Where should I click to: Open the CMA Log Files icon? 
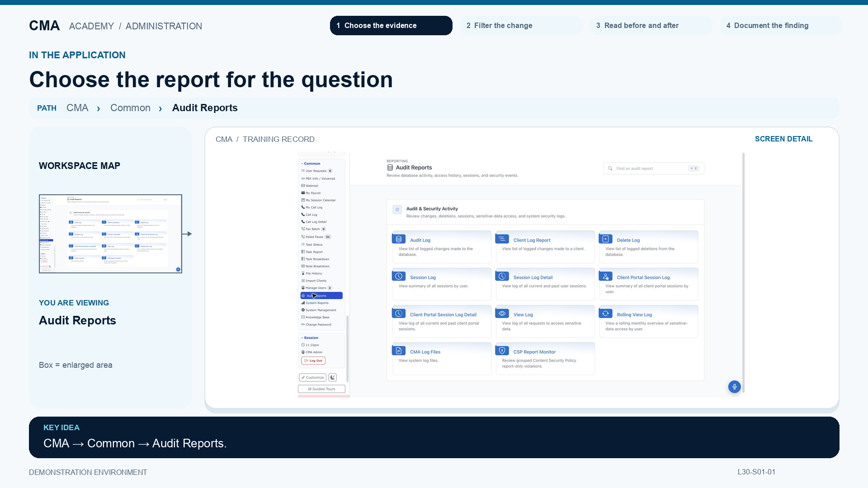(x=399, y=351)
